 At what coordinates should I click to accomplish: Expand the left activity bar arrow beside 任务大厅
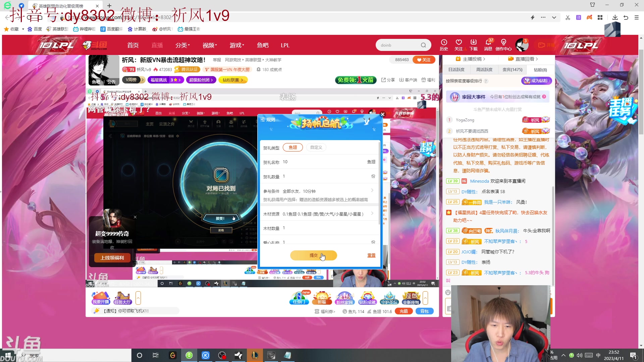pyautogui.click(x=138, y=298)
